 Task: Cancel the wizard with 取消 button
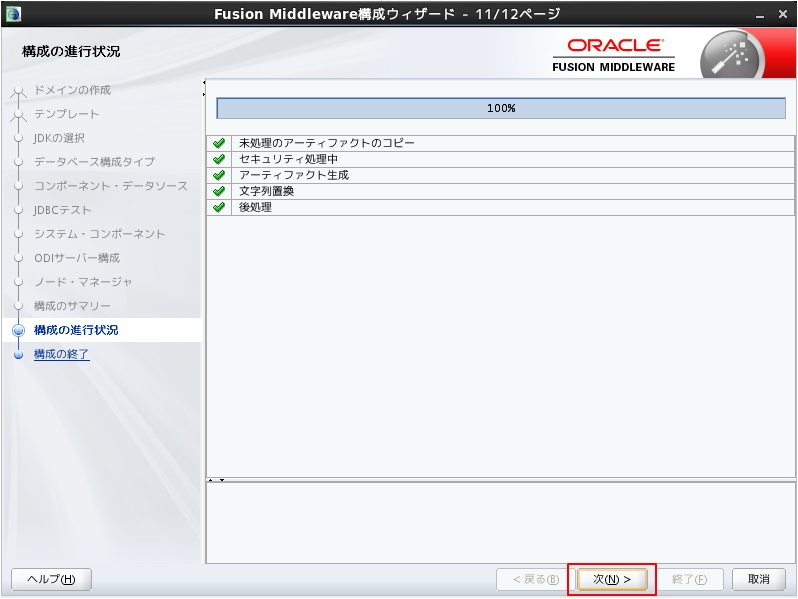[758, 579]
